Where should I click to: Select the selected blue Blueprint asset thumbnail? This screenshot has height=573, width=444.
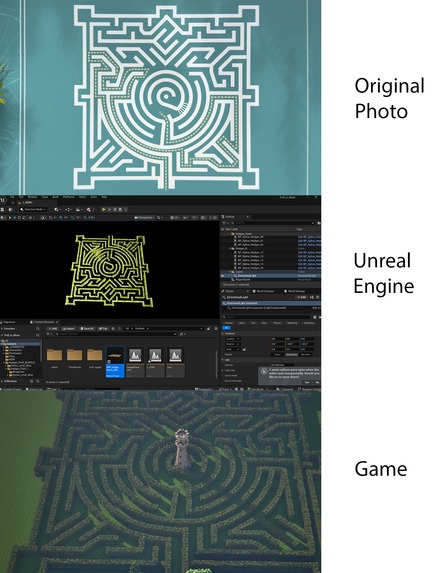click(115, 362)
